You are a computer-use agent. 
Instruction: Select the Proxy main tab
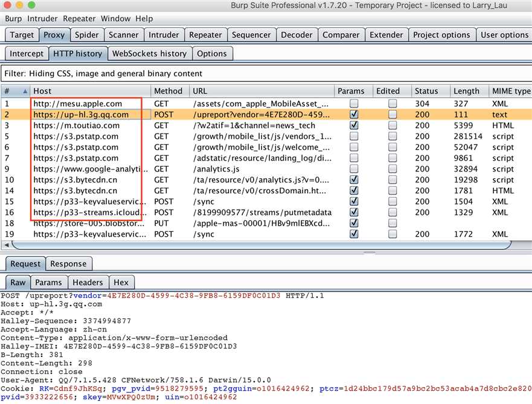tap(54, 35)
